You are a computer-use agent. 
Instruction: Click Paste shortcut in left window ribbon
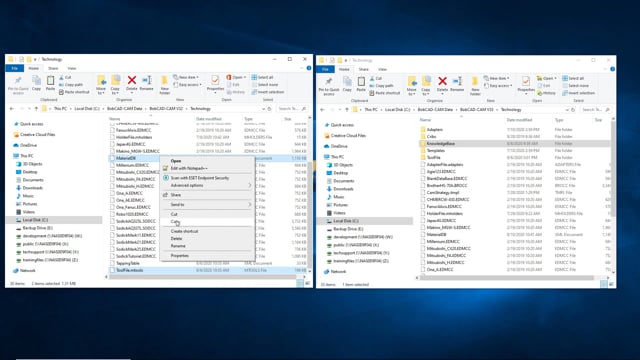click(x=74, y=92)
